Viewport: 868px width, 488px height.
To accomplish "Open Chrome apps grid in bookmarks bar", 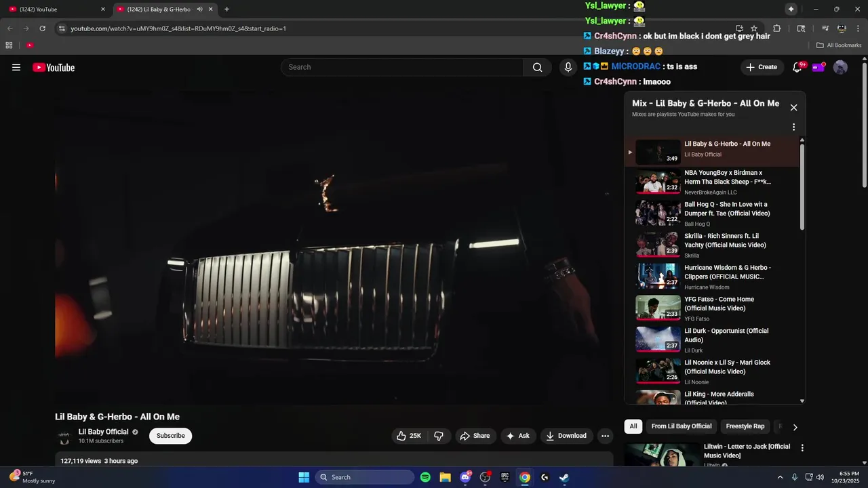I will click(9, 45).
